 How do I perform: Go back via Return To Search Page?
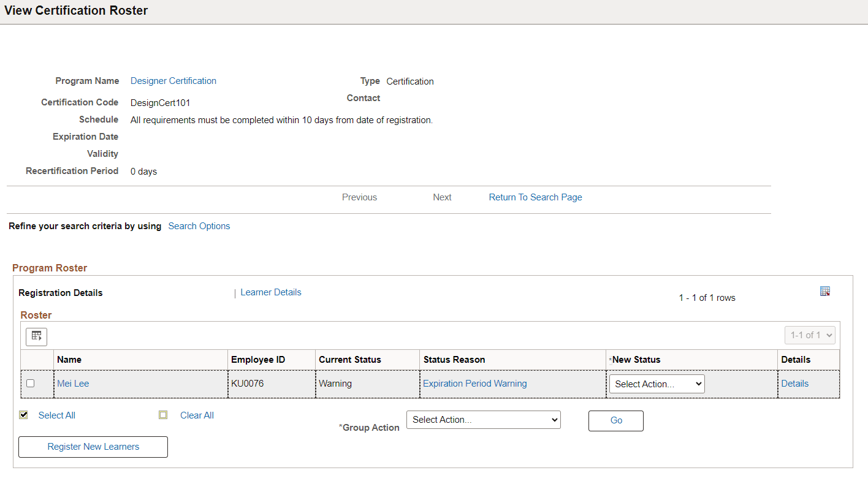coord(535,197)
